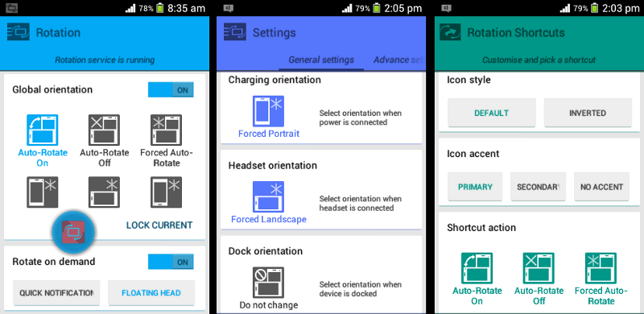
Task: Click the 'Charging orientation' heading
Action: [x=275, y=80]
